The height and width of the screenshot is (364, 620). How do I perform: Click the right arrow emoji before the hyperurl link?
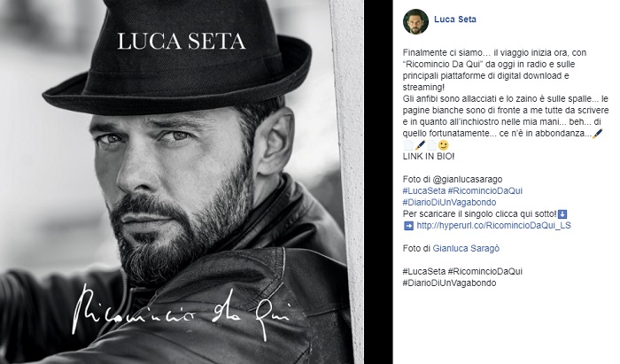pos(408,226)
